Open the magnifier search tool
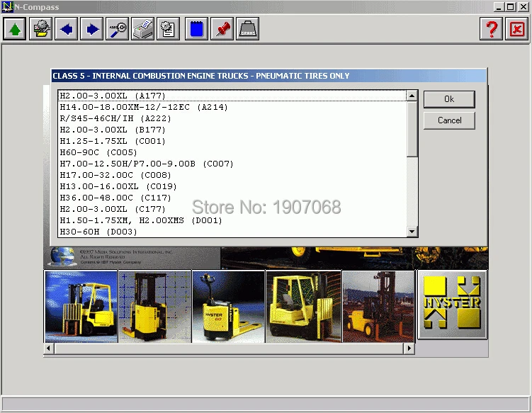 pyautogui.click(x=117, y=29)
